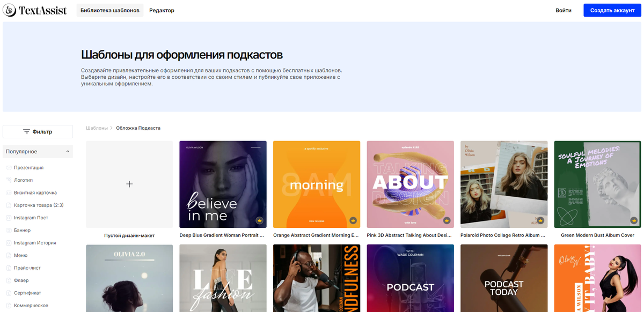Click the Сертификат sidebar icon

[x=8, y=292]
